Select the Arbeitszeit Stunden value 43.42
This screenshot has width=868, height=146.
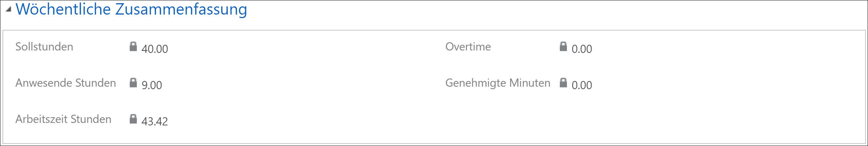coord(155,121)
